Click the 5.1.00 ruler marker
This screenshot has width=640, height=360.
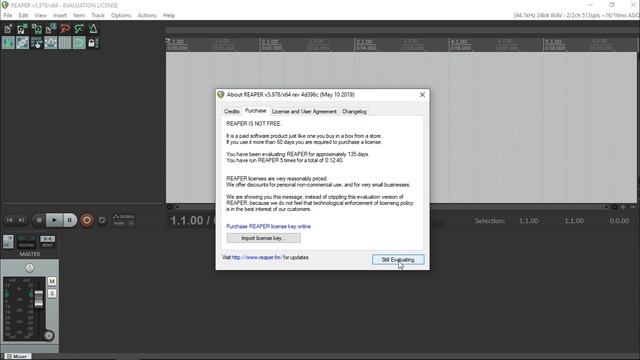[x=554, y=42]
